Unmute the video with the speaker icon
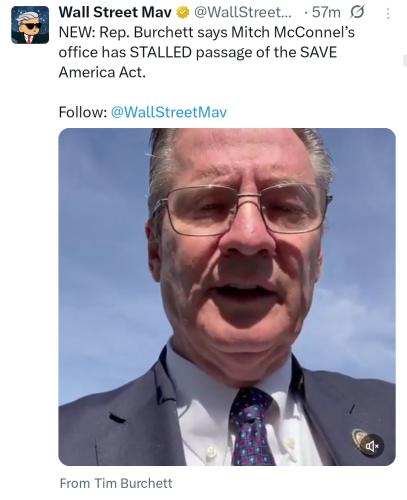Image resolution: width=407 pixels, height=500 pixels. pos(372,446)
